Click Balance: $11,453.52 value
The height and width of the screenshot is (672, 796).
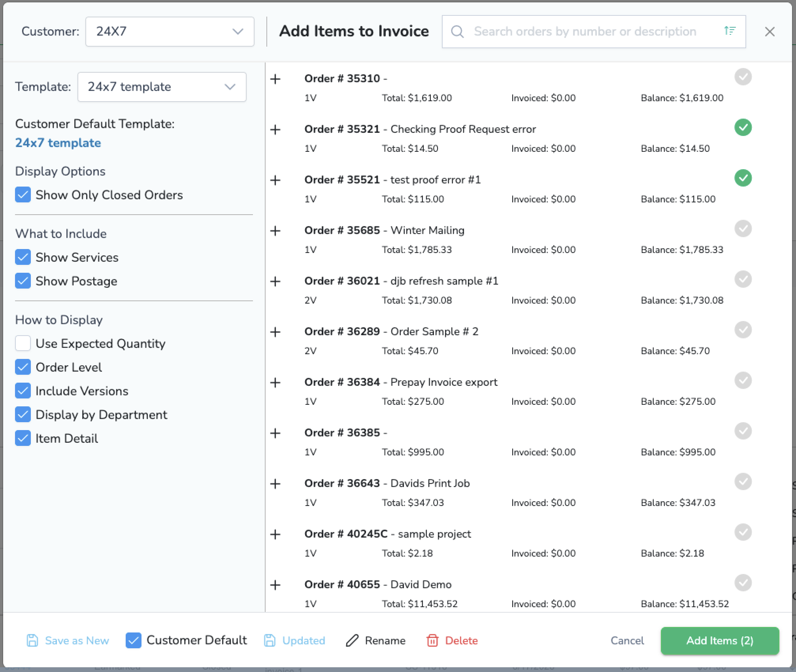(685, 604)
